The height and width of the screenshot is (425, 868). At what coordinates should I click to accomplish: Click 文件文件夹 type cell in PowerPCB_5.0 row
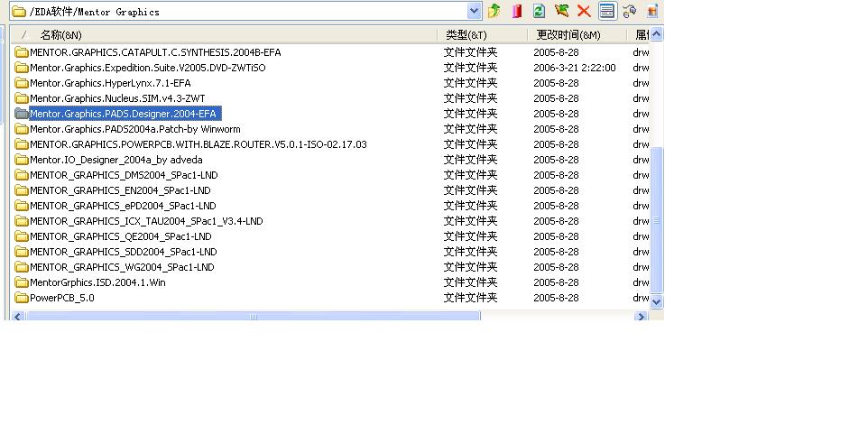470,298
